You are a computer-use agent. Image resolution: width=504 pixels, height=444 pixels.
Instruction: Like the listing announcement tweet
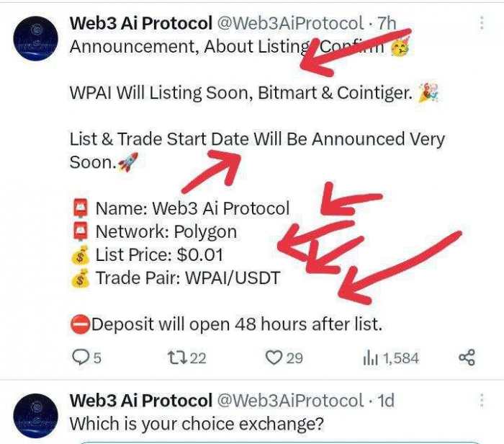coord(274,358)
